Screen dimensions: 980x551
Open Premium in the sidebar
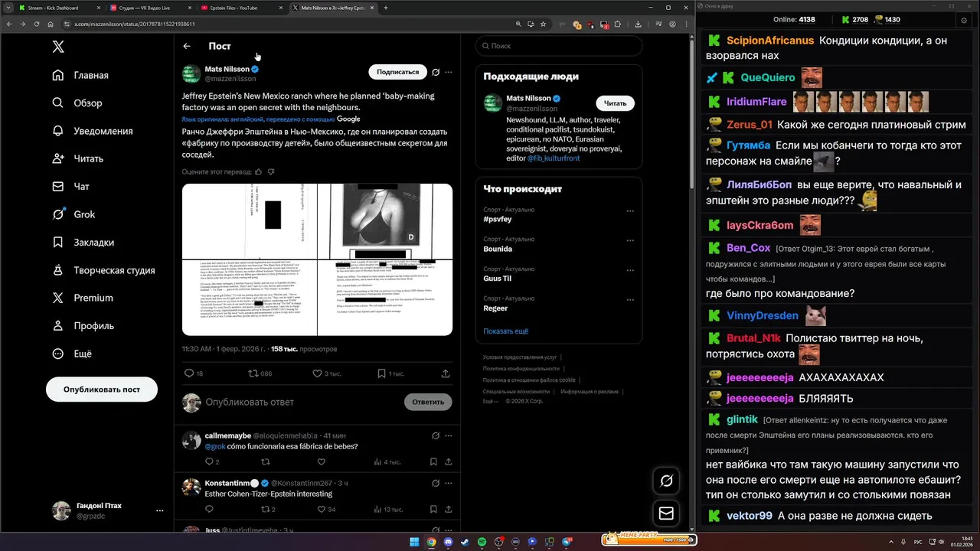82,298
